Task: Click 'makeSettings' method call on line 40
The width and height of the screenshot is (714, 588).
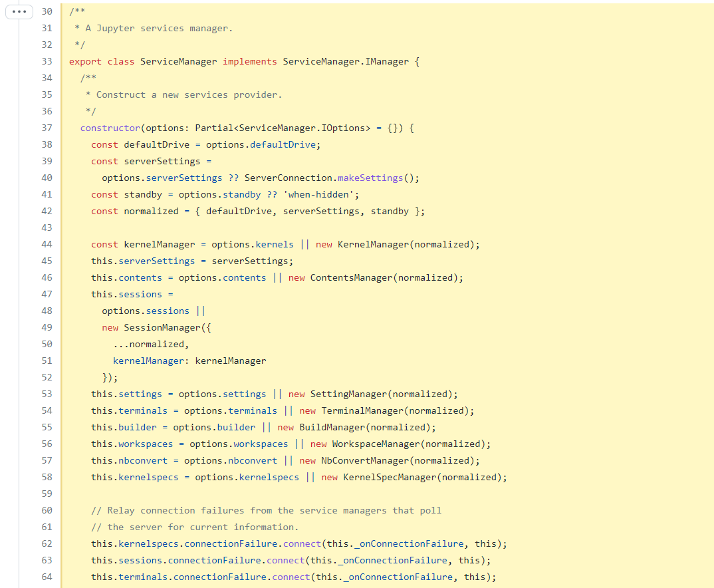Action: [x=370, y=178]
